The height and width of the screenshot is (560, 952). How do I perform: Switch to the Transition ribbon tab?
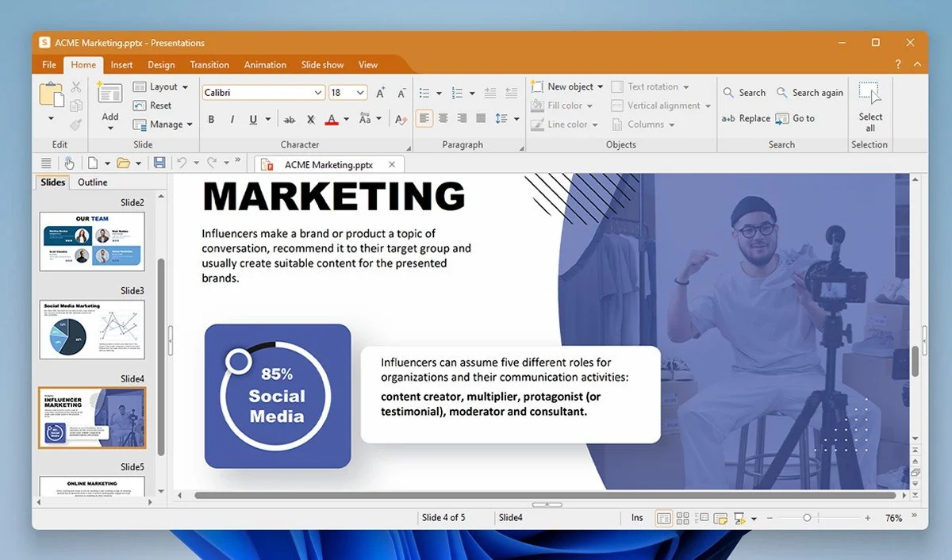coord(209,65)
